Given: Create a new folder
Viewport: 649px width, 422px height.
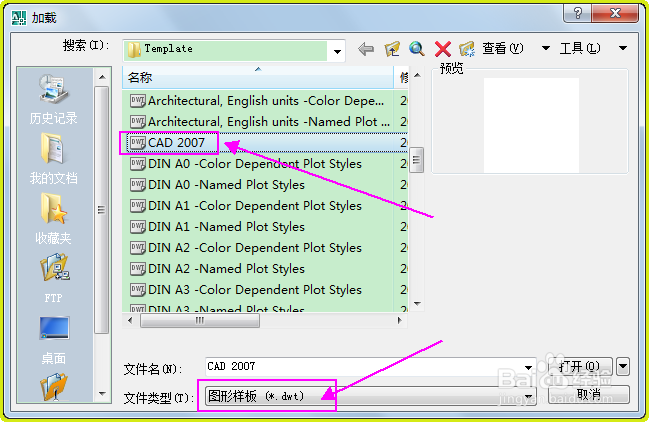Looking at the screenshot, I should (467, 49).
